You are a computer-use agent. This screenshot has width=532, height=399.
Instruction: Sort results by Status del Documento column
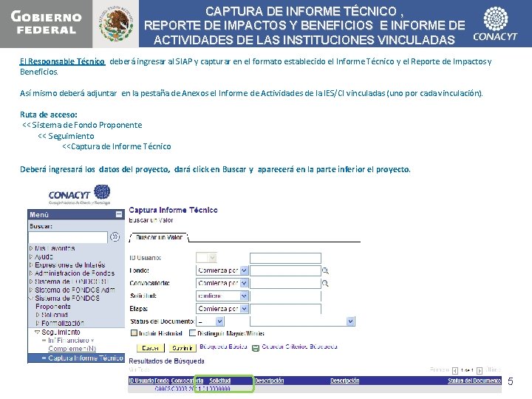474,381
